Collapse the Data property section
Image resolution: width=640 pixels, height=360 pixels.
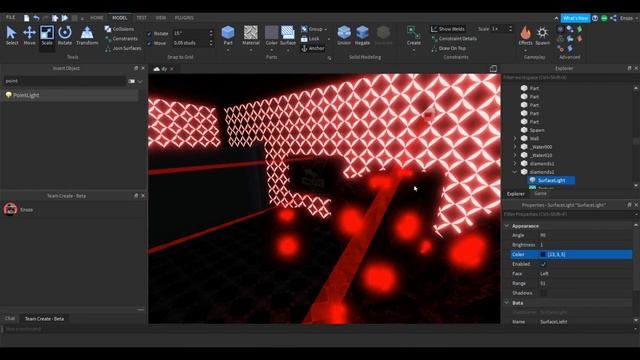pos(507,303)
